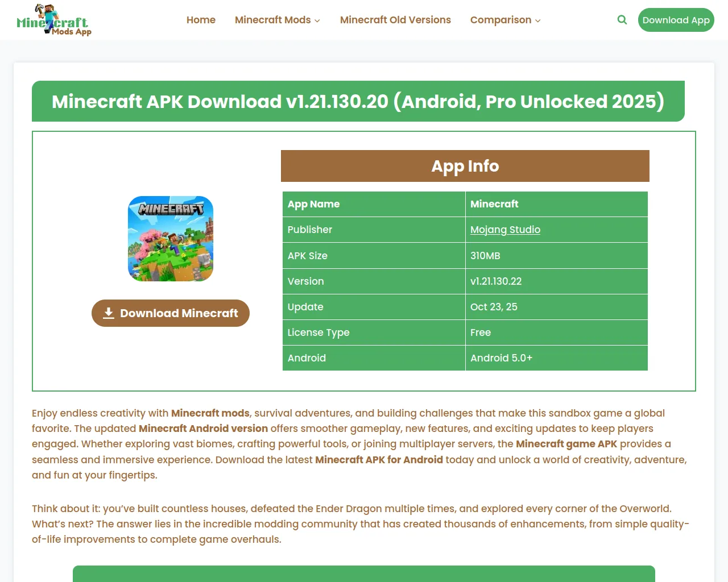
Task: Select the License Type label cell
Action: 374,332
